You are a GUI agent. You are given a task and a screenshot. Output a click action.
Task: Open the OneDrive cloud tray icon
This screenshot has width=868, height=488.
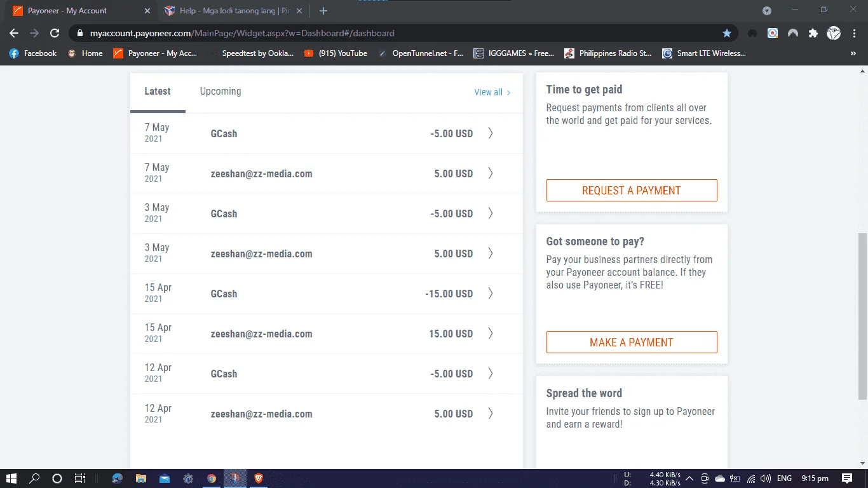point(720,478)
